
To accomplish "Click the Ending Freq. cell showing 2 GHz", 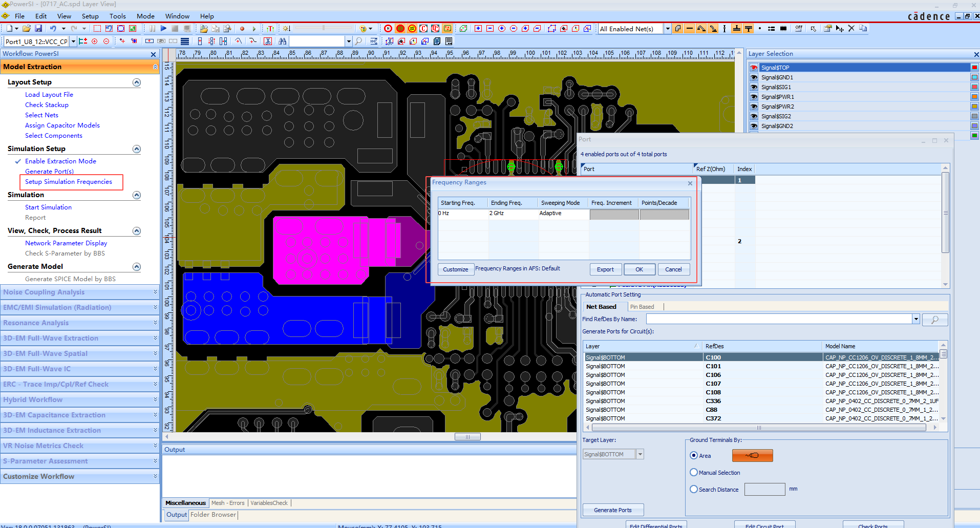I will coord(513,214).
